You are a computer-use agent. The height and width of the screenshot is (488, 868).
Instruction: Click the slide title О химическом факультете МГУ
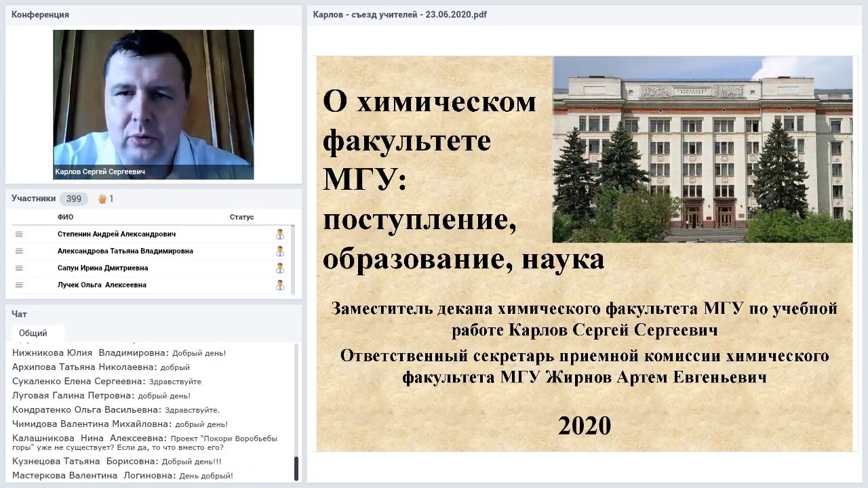click(x=463, y=180)
